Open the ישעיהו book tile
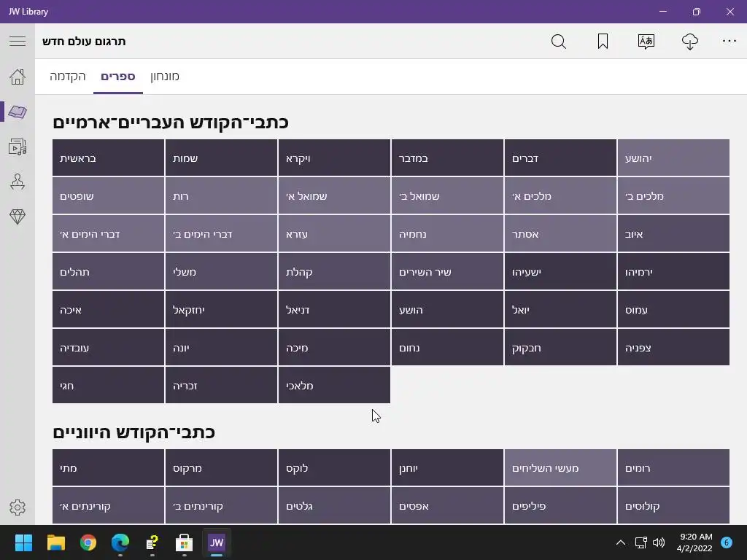Screen dimensions: 747x560 point(560,271)
